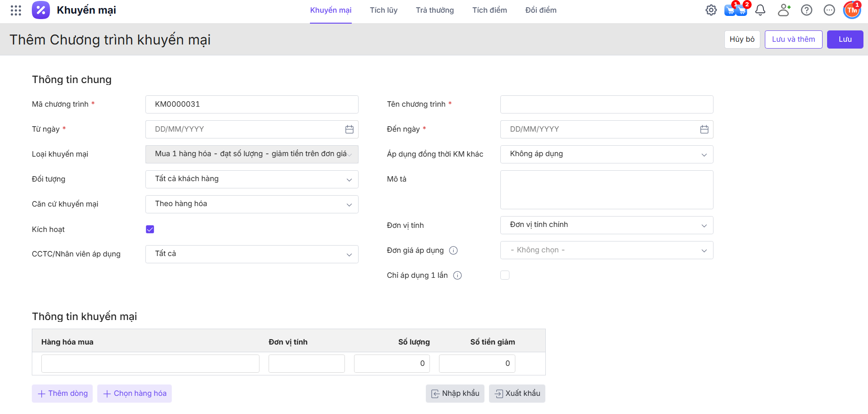Click the TM user avatar
868x414 pixels.
[x=852, y=10]
